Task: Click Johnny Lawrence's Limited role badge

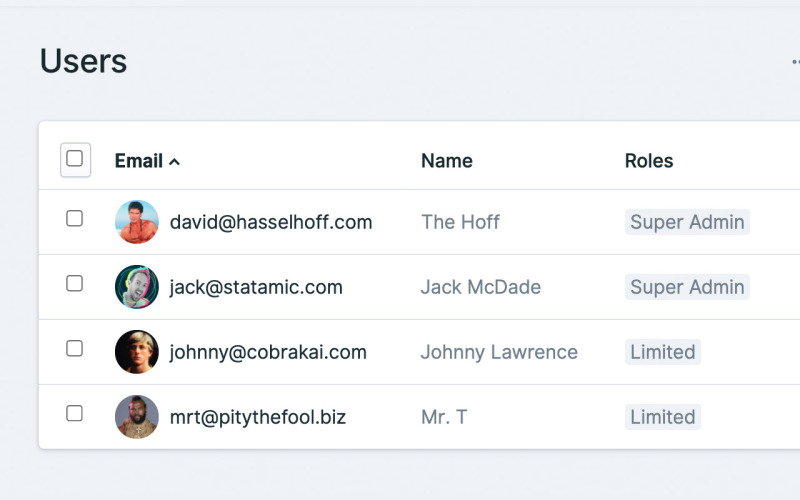Action: click(662, 352)
